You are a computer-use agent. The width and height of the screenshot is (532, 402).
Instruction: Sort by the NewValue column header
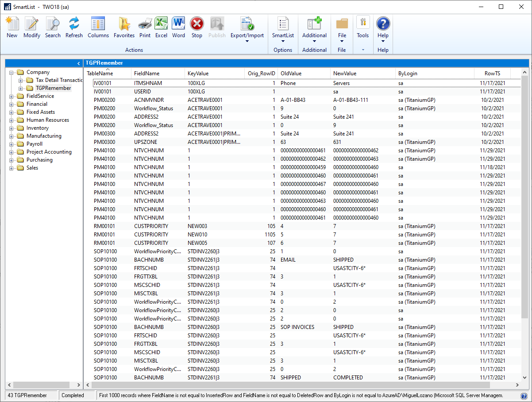point(363,73)
